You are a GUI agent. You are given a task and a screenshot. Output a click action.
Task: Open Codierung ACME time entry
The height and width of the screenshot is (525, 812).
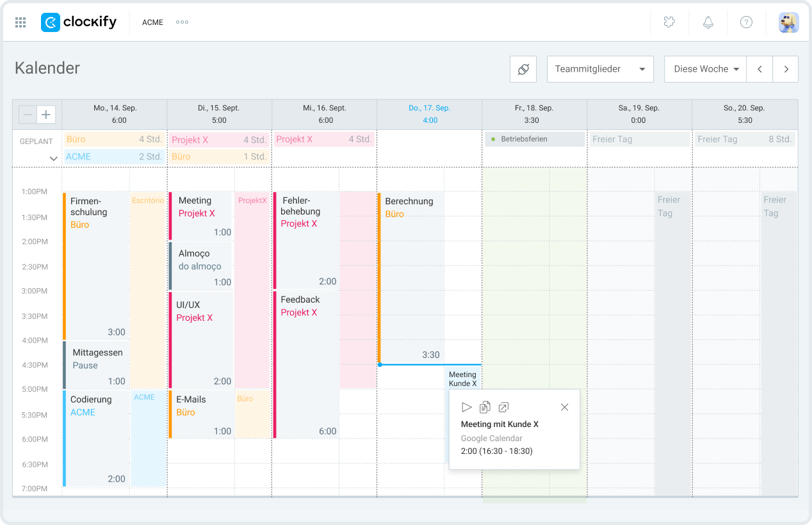pos(95,439)
